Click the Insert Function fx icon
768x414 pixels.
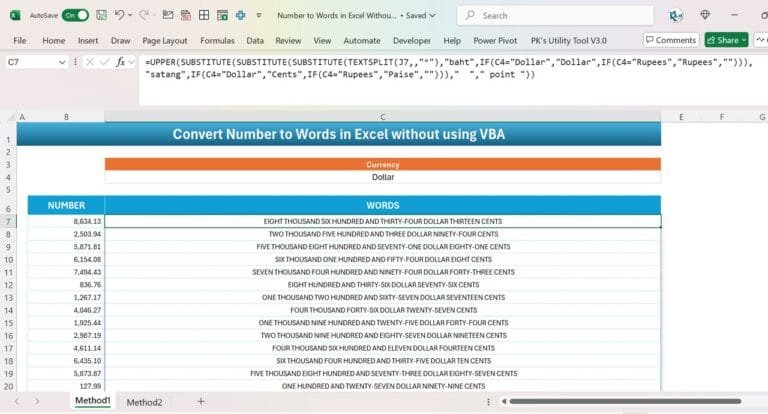click(121, 62)
